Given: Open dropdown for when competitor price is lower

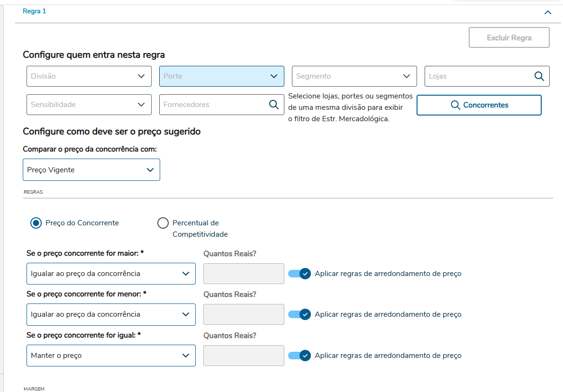Looking at the screenshot, I should (x=111, y=314).
